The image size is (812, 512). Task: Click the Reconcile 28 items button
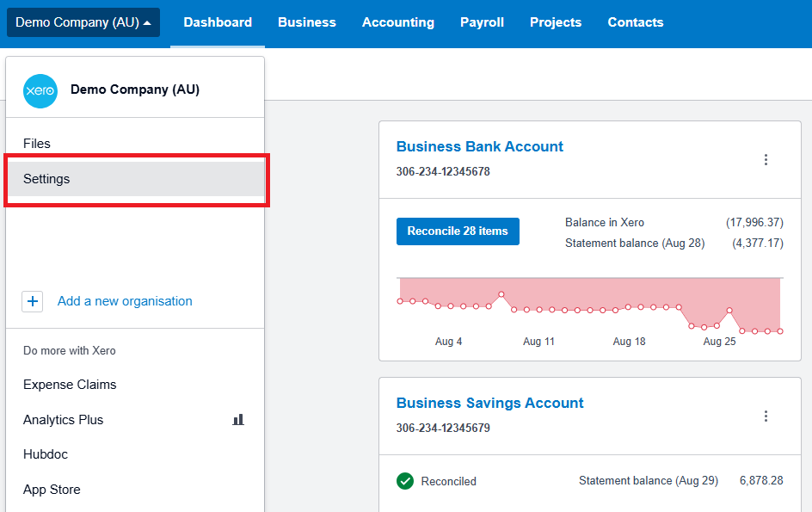coord(458,231)
